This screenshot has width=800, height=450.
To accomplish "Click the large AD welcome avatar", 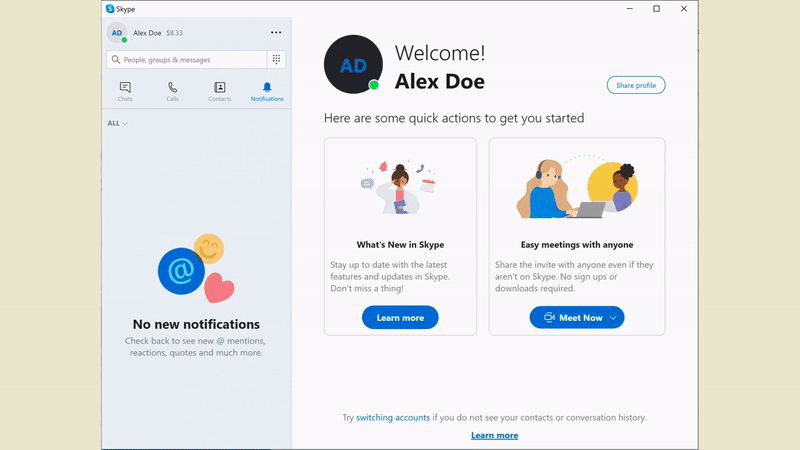I will tap(353, 64).
